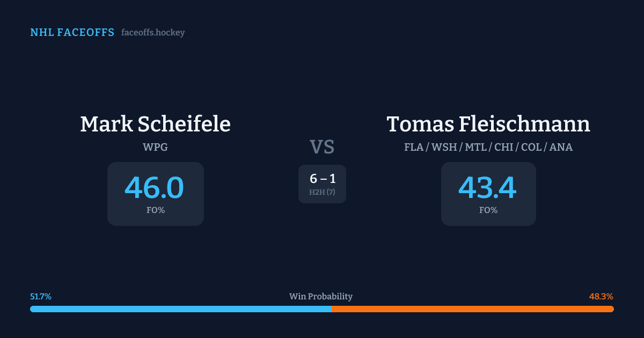Click the COL team abbreviation
644x338 pixels.
(531, 147)
